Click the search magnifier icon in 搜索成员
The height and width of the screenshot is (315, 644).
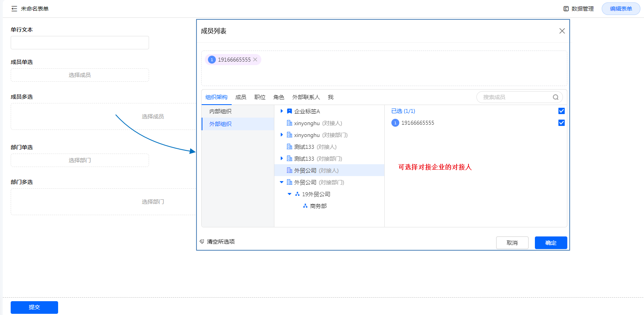(555, 97)
